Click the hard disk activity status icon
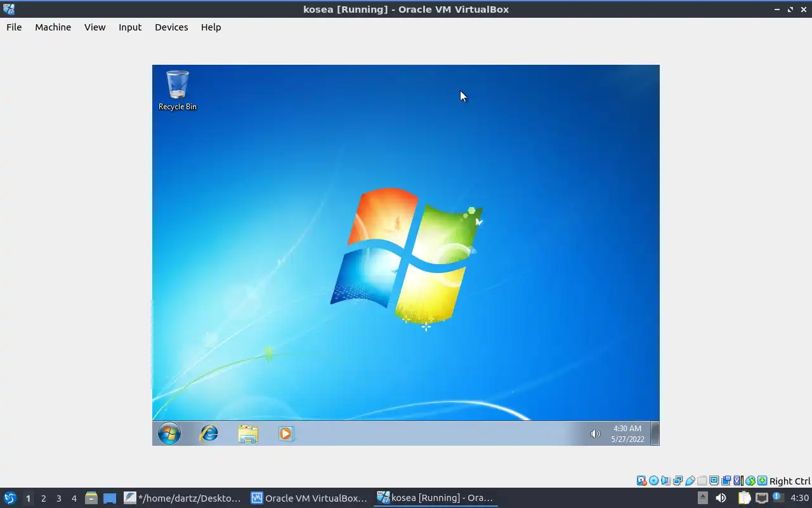 click(x=642, y=481)
